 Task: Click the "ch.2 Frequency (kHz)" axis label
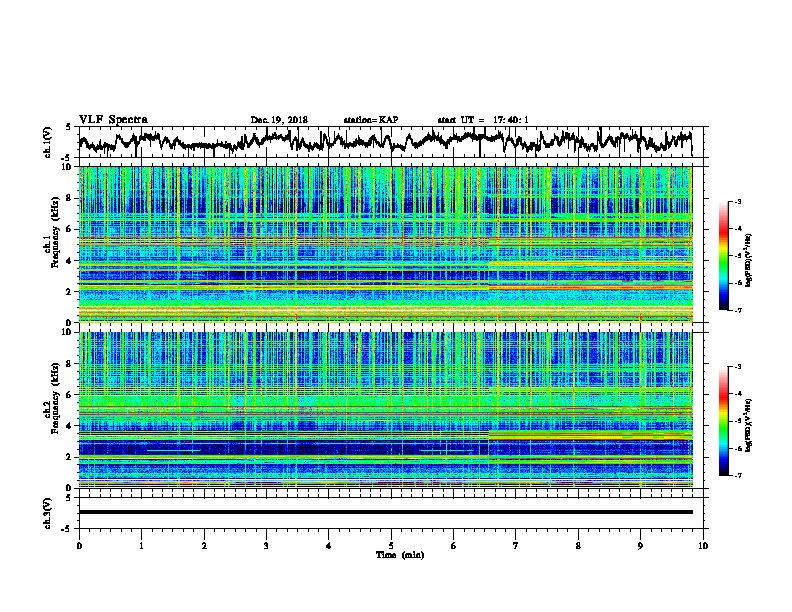click(x=51, y=398)
